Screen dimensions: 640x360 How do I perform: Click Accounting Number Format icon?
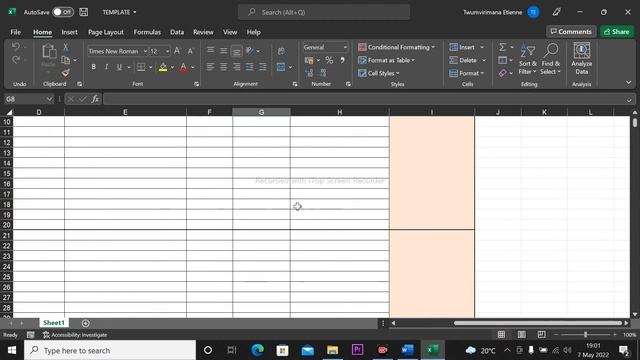coord(309,60)
